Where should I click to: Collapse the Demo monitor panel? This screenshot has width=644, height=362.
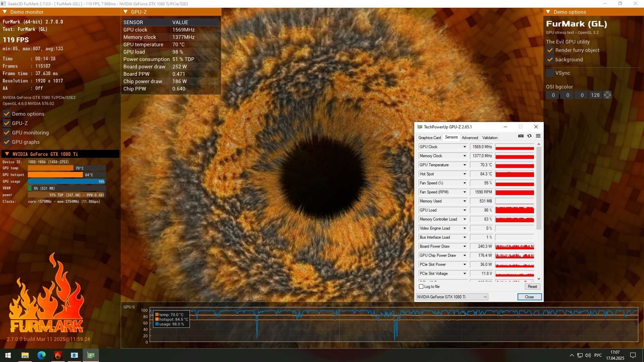(x=5, y=12)
